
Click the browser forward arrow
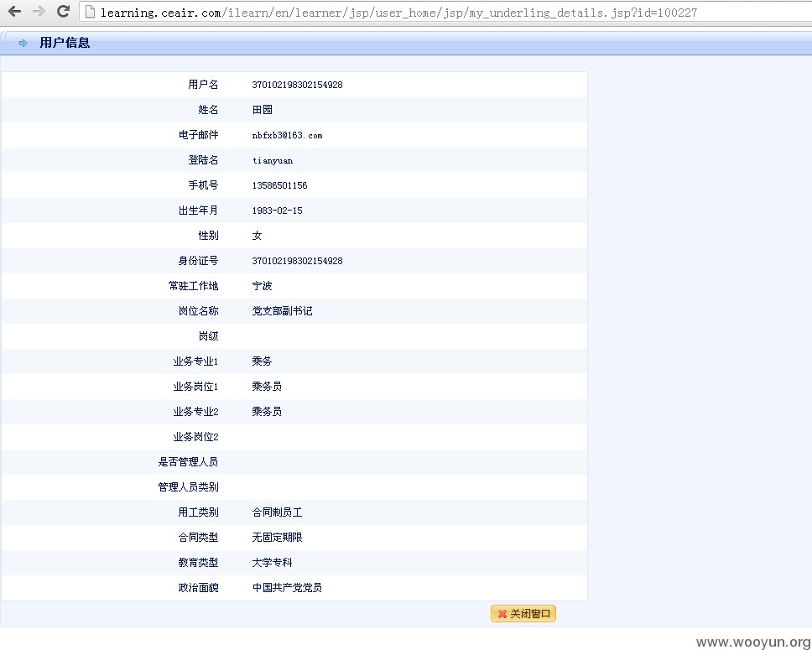[39, 11]
